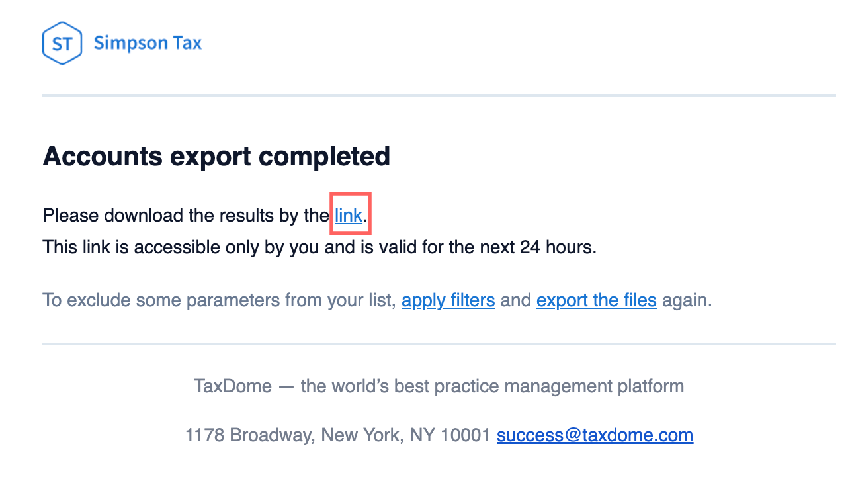Click the divider line above the footer
This screenshot has width=848, height=504.
[x=437, y=344]
